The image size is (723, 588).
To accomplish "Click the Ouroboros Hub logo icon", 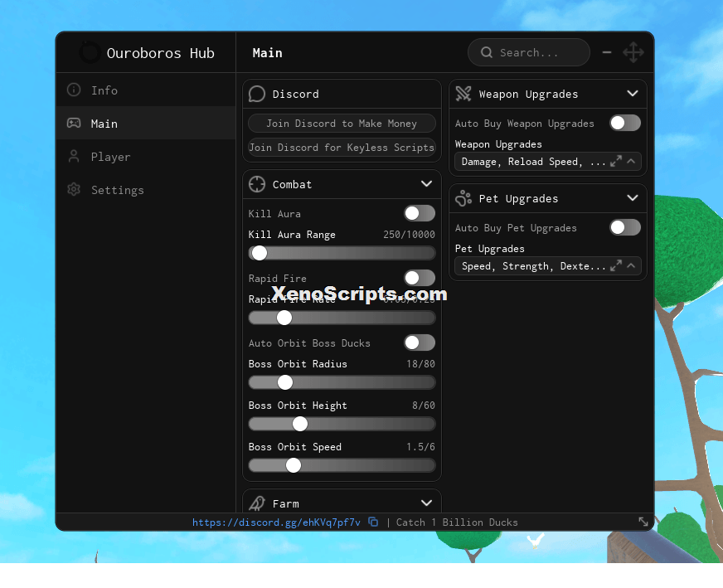I will click(x=90, y=52).
